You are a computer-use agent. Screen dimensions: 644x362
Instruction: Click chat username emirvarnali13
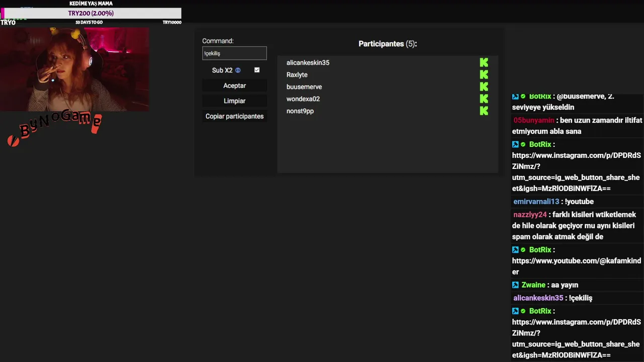pyautogui.click(x=536, y=202)
